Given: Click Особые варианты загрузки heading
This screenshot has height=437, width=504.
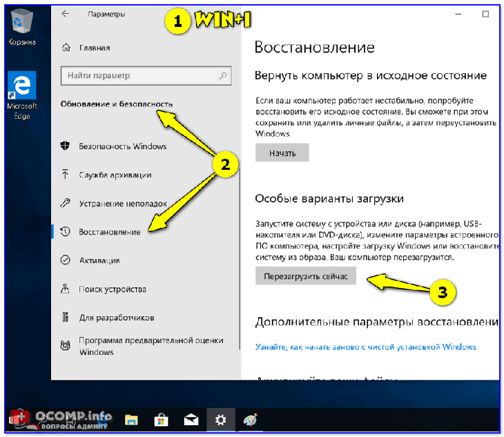Looking at the screenshot, I should tap(329, 199).
